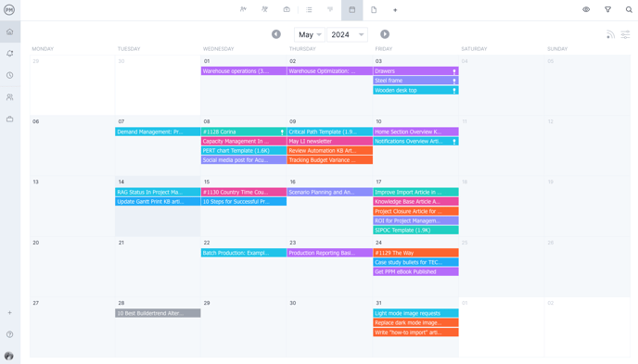Switch to the list view icon
Image resolution: width=638 pixels, height=364 pixels.
[309, 10]
